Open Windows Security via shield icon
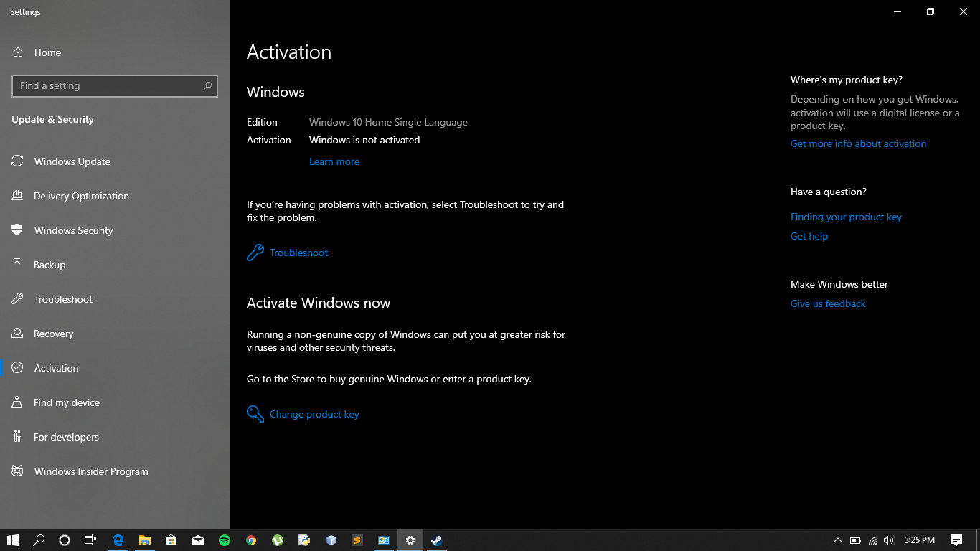 (17, 230)
